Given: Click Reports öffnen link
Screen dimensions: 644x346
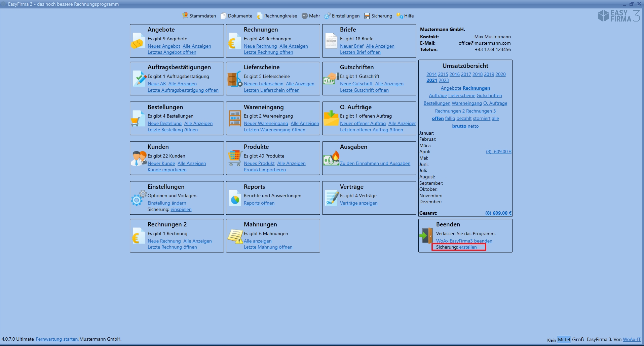Looking at the screenshot, I should [x=259, y=203].
